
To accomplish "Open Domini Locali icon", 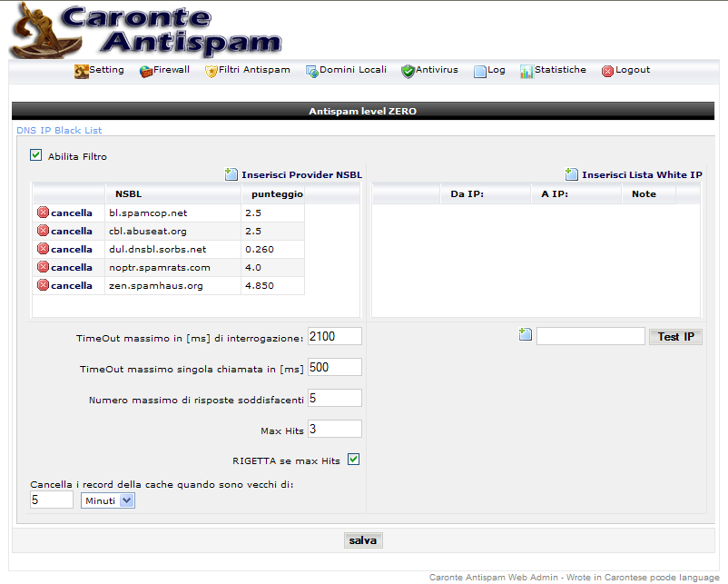I will (311, 71).
